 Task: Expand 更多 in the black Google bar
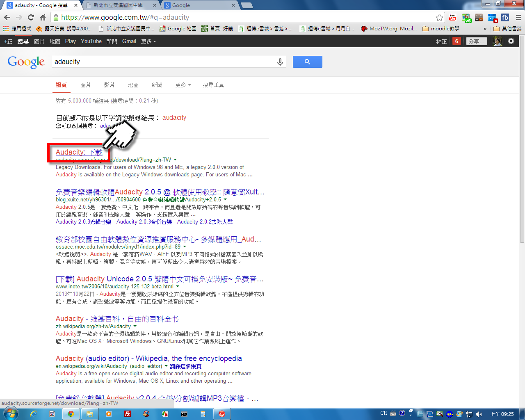[x=148, y=41]
